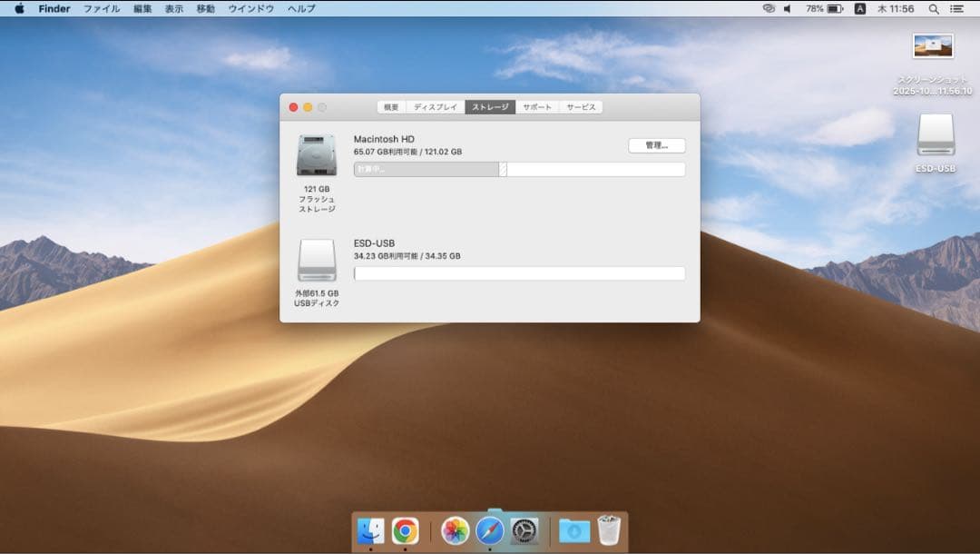Open the Downloads folder in the Dock
The height and width of the screenshot is (554, 980).
pyautogui.click(x=573, y=531)
